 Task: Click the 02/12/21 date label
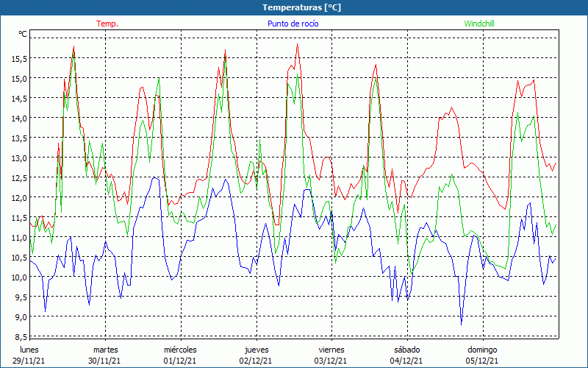click(256, 361)
